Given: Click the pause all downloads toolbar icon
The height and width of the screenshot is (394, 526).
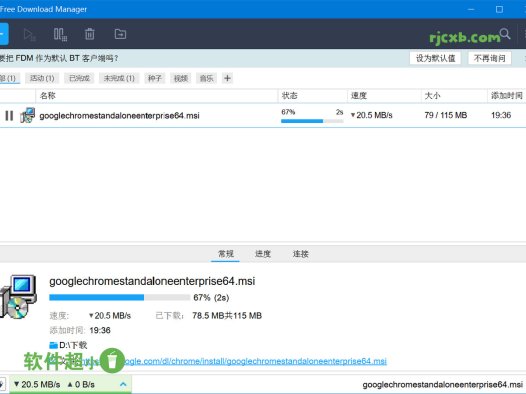Looking at the screenshot, I should (60, 34).
